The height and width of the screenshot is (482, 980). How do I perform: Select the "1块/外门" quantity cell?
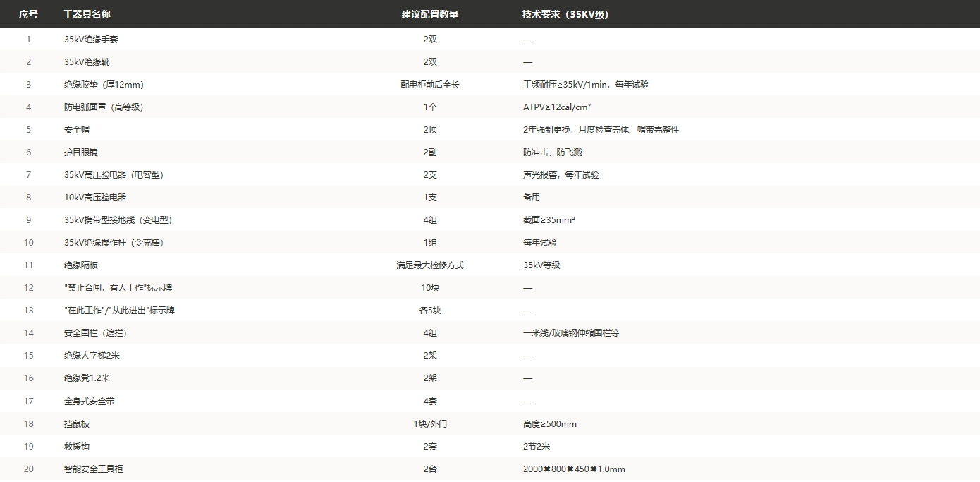[x=430, y=424]
